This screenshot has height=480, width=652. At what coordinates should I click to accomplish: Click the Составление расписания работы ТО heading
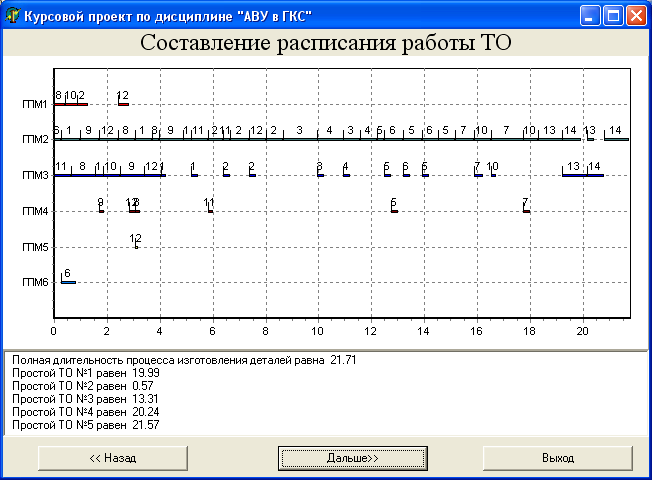point(326,43)
